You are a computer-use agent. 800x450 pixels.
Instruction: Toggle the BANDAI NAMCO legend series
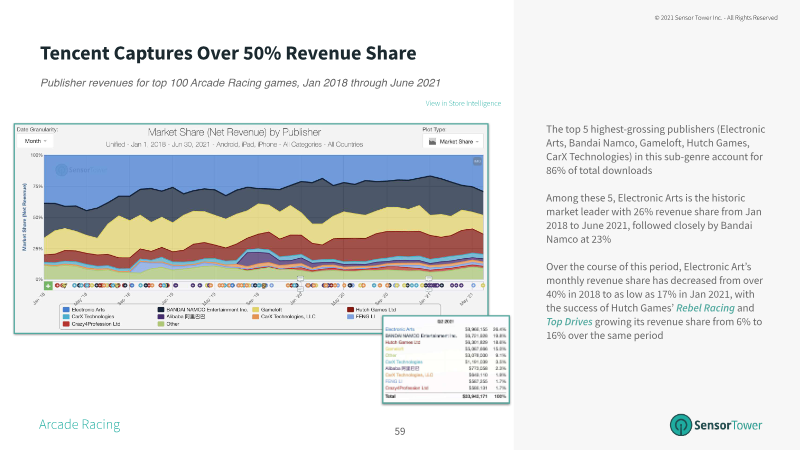(x=203, y=310)
